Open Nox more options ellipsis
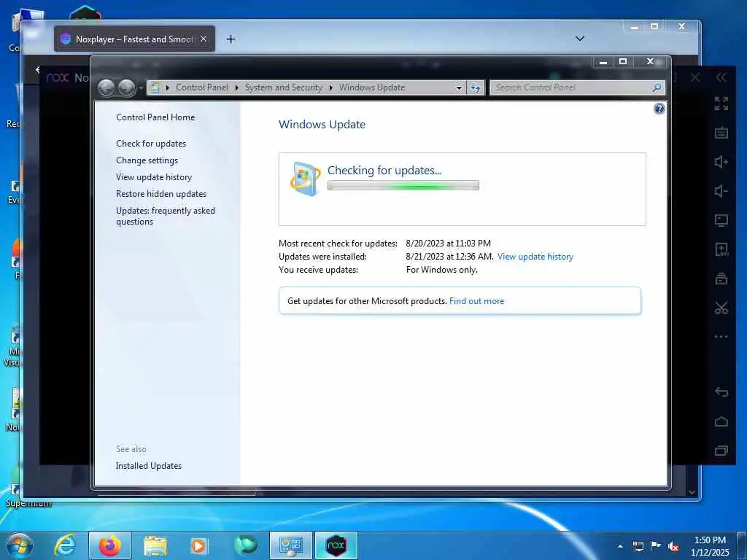Screen dimensions: 747x560 (721, 337)
